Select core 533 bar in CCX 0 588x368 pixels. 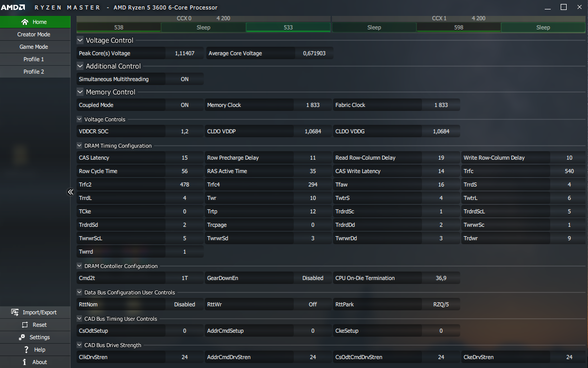pos(288,27)
